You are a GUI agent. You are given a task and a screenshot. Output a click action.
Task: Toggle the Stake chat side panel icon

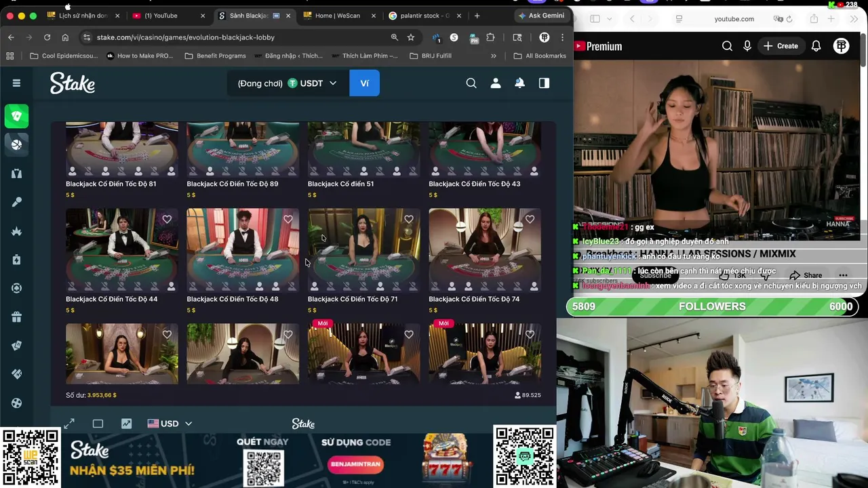pyautogui.click(x=544, y=83)
